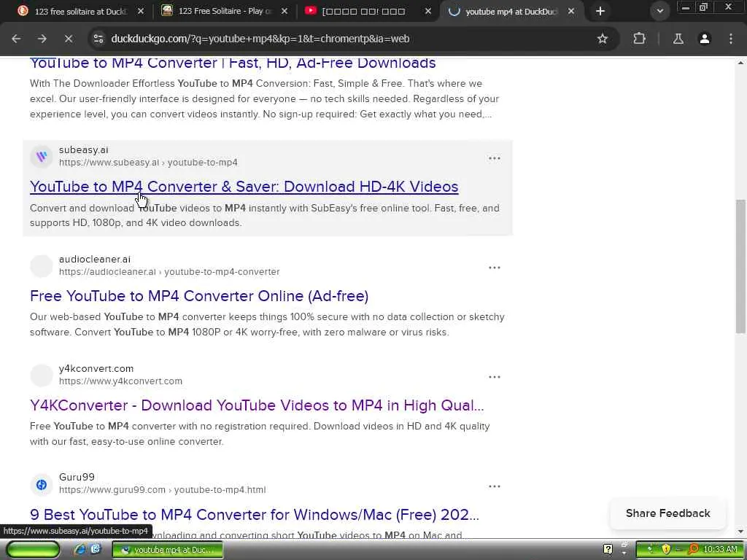
Task: Click the magnifier icon in system tray
Action: tap(693, 550)
